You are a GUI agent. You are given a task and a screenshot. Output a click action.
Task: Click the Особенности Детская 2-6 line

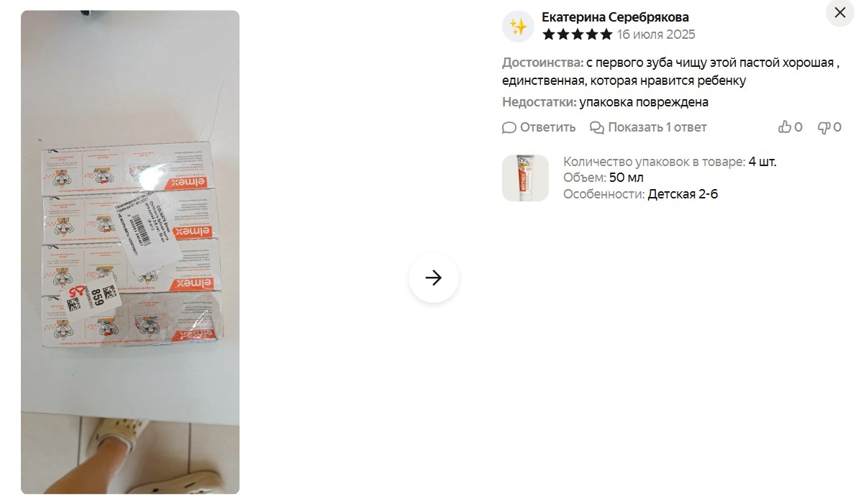(640, 194)
